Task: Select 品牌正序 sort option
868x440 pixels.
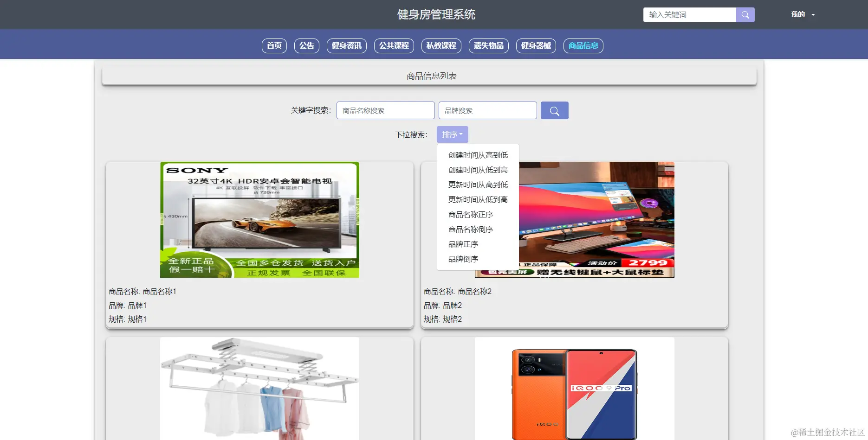Action: (x=478, y=244)
